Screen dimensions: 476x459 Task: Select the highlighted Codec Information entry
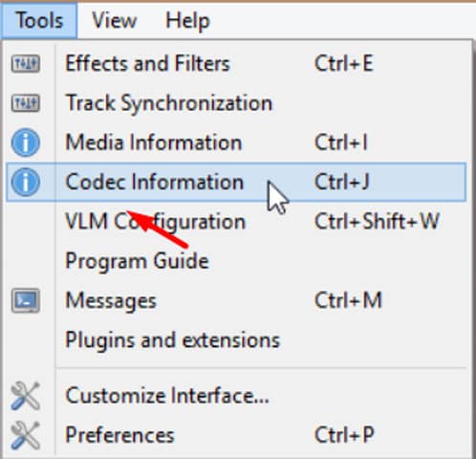[x=236, y=182]
